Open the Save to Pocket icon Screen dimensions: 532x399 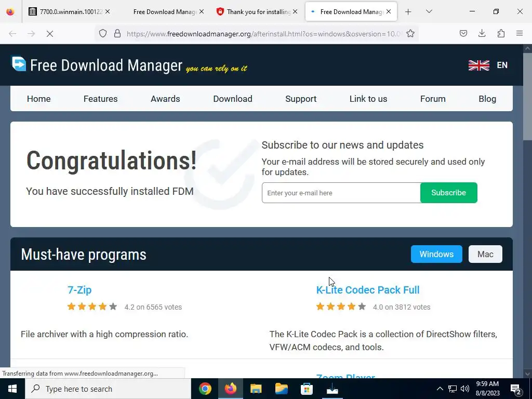click(463, 33)
